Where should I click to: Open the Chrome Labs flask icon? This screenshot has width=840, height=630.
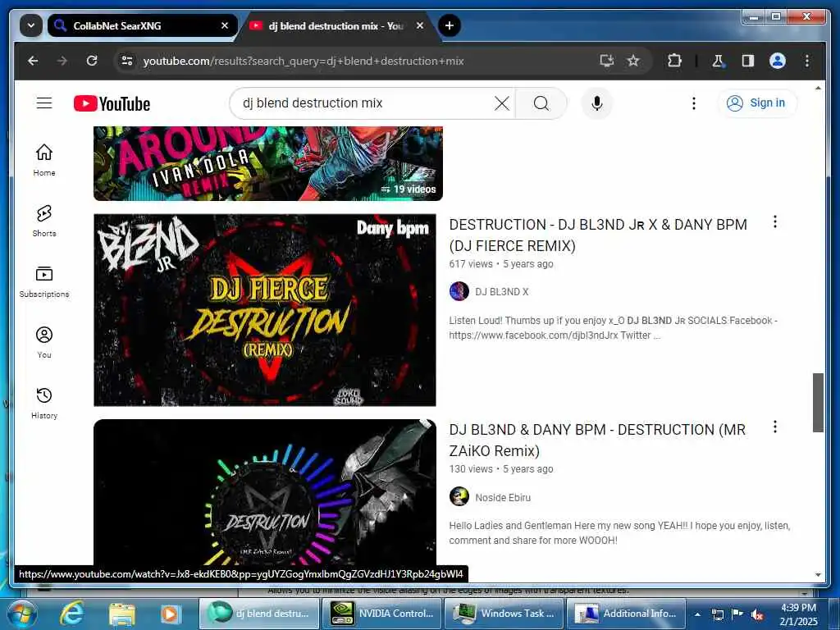pyautogui.click(x=718, y=61)
